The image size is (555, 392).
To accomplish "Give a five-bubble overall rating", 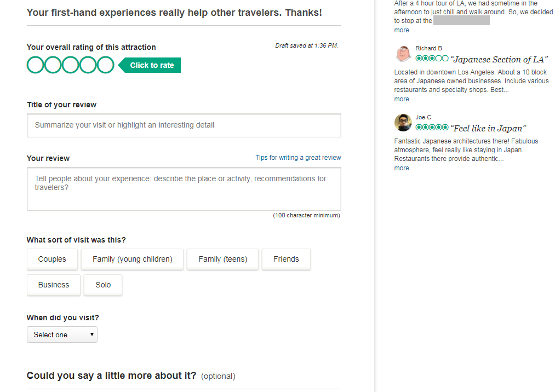I will click(x=106, y=65).
